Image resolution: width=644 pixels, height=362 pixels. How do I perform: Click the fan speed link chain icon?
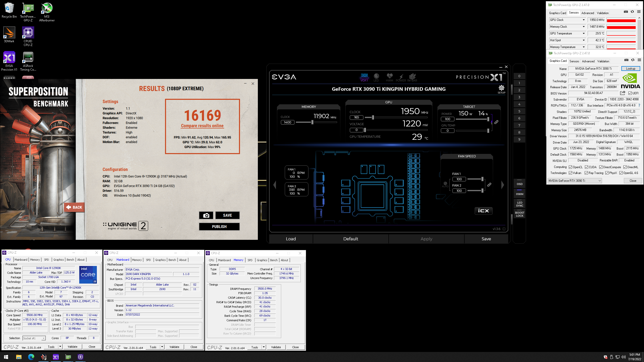(489, 185)
